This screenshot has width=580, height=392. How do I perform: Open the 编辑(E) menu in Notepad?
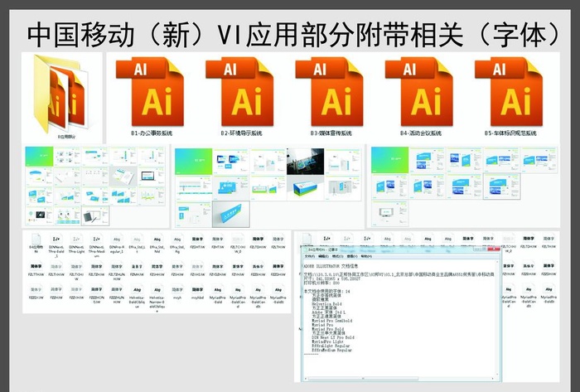324,256
